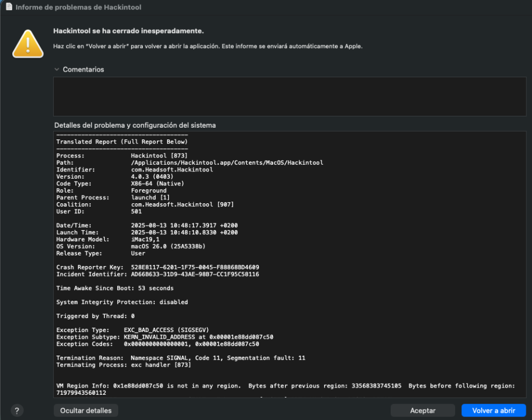Click the document icon in title bar
The image size is (532, 420).
(9, 7)
